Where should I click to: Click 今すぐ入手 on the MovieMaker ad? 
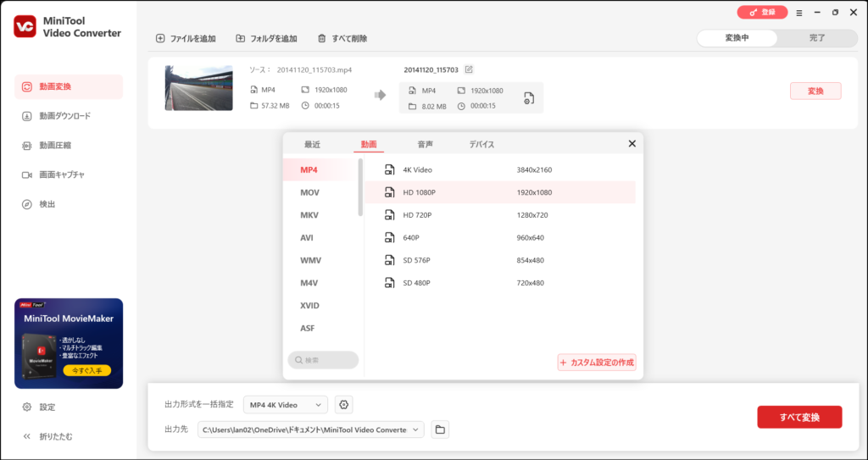point(87,370)
